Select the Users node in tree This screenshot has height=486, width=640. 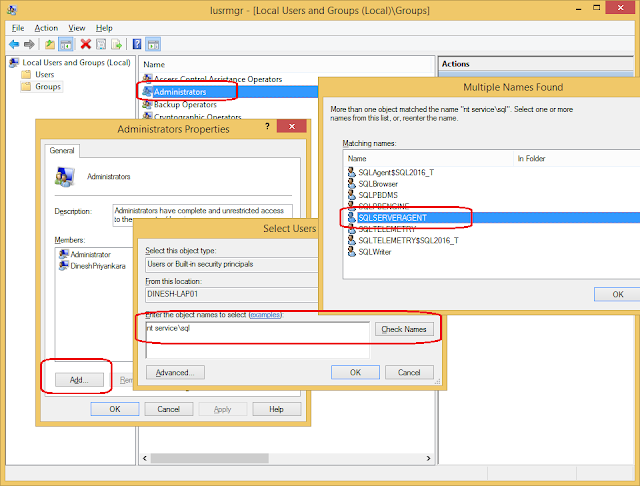pyautogui.click(x=44, y=74)
